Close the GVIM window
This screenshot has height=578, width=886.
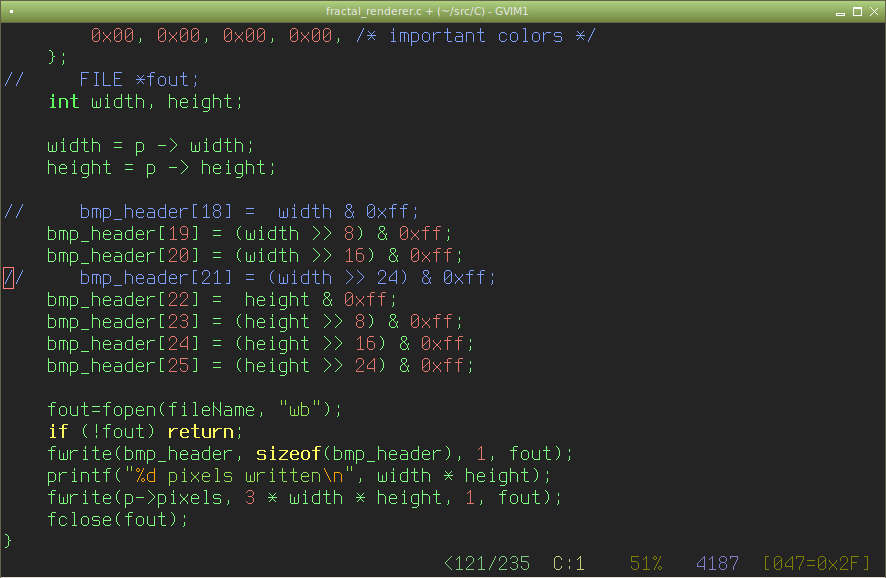[x=874, y=12]
